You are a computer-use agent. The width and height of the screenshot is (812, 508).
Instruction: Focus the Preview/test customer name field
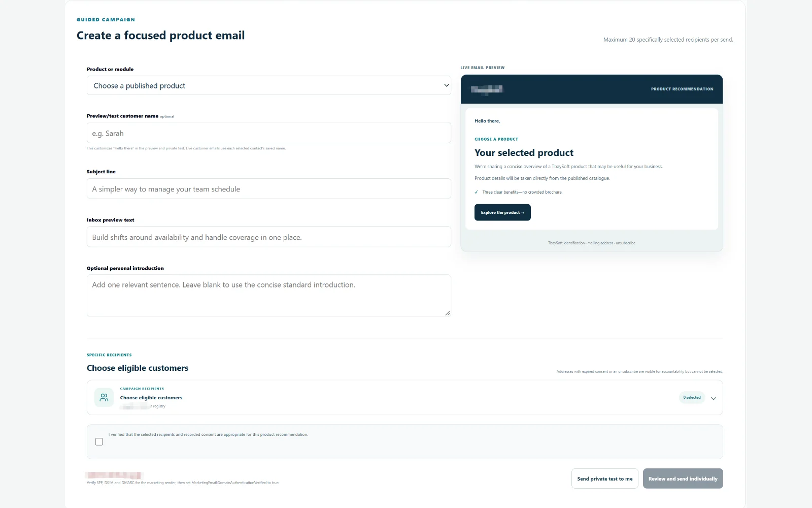[x=269, y=133]
